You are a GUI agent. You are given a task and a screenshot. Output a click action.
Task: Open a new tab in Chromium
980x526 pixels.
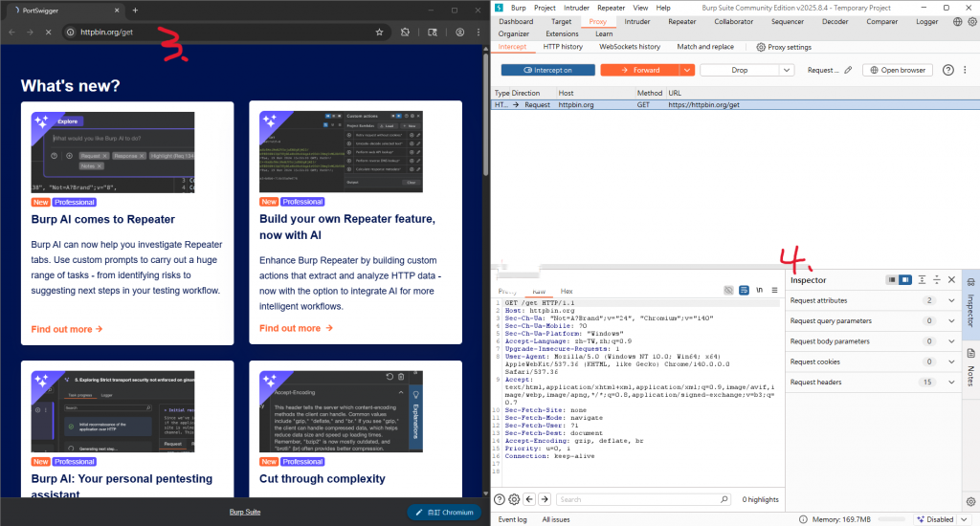(135, 10)
